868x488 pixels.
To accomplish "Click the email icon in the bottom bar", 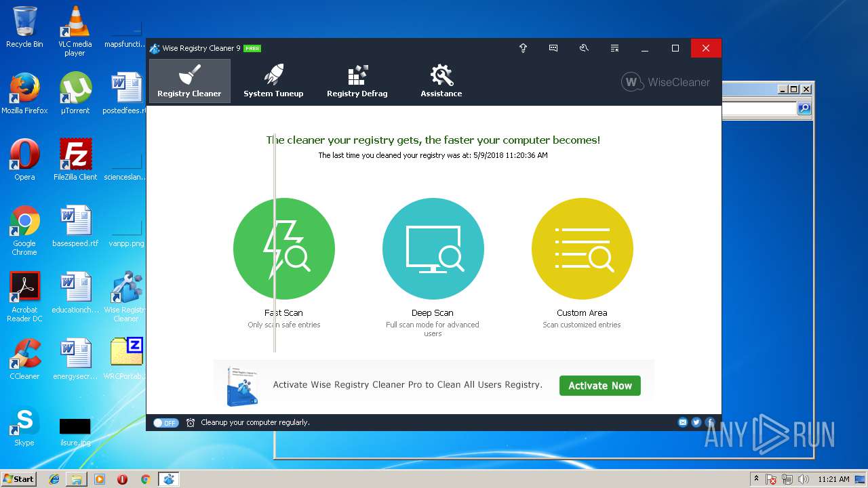I will 683,422.
